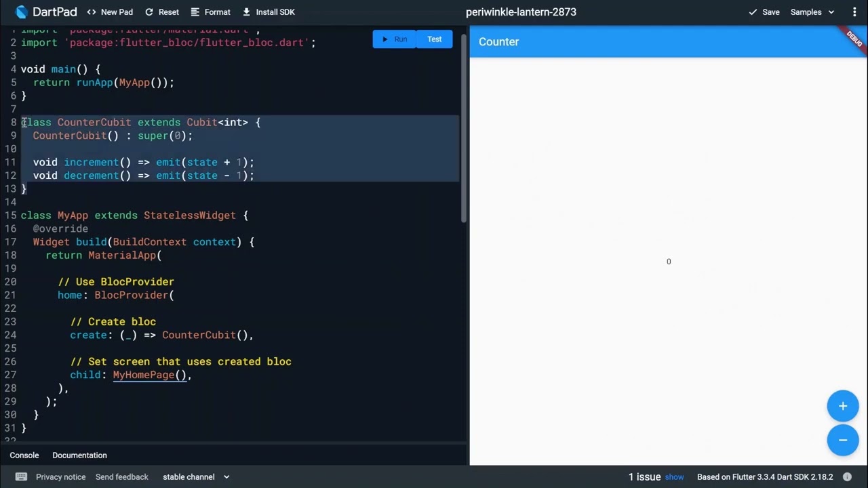Show the issue via the show link

click(674, 477)
